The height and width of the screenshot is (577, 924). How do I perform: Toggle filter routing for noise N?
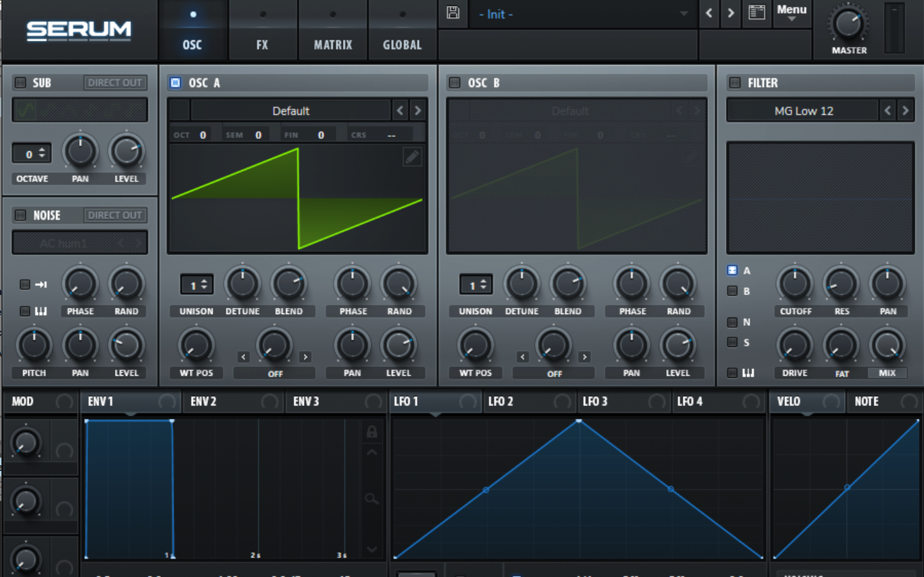point(732,322)
